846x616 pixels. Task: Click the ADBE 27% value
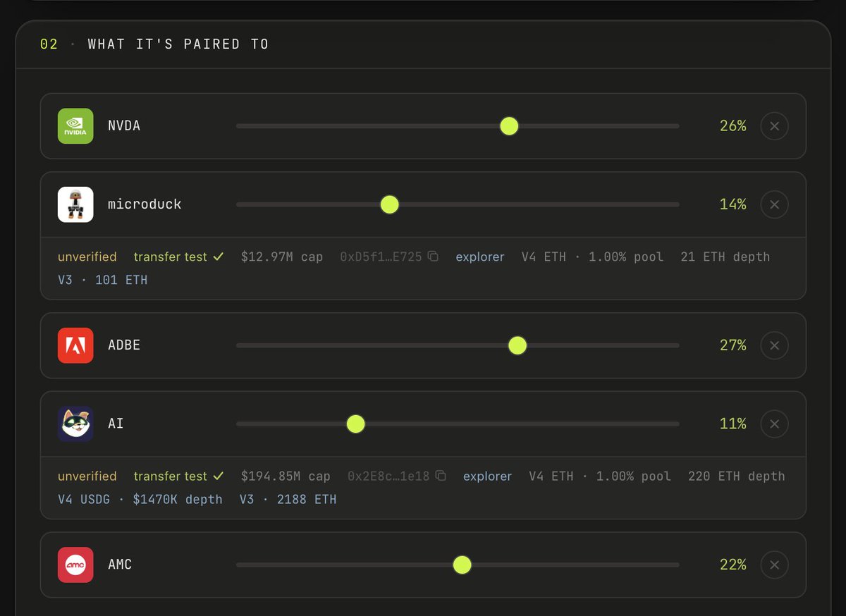(733, 345)
